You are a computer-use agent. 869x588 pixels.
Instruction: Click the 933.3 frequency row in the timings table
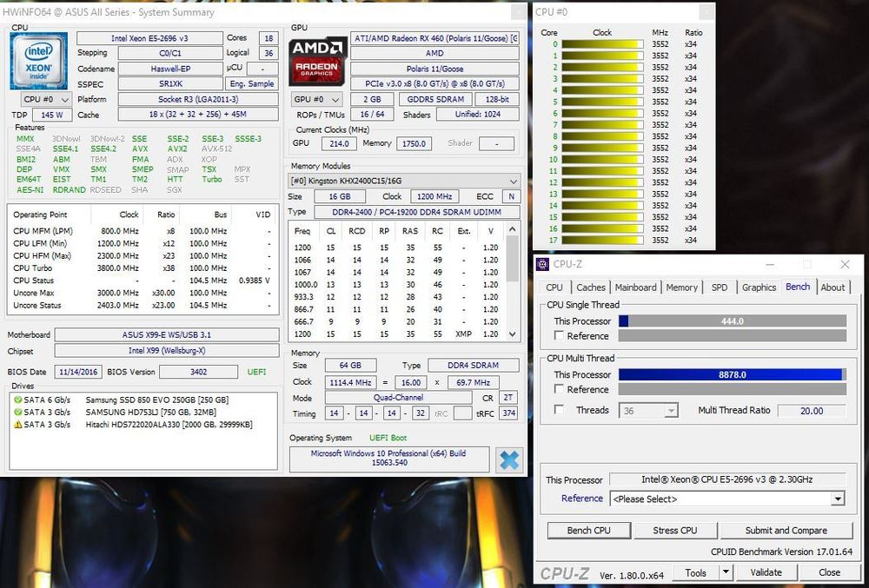(396, 297)
